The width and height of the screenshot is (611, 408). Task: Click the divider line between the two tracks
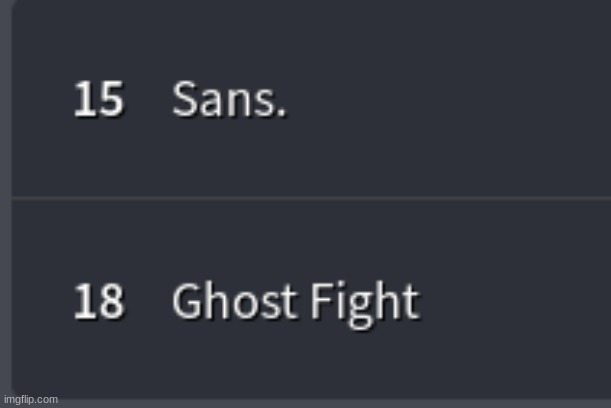point(311,198)
